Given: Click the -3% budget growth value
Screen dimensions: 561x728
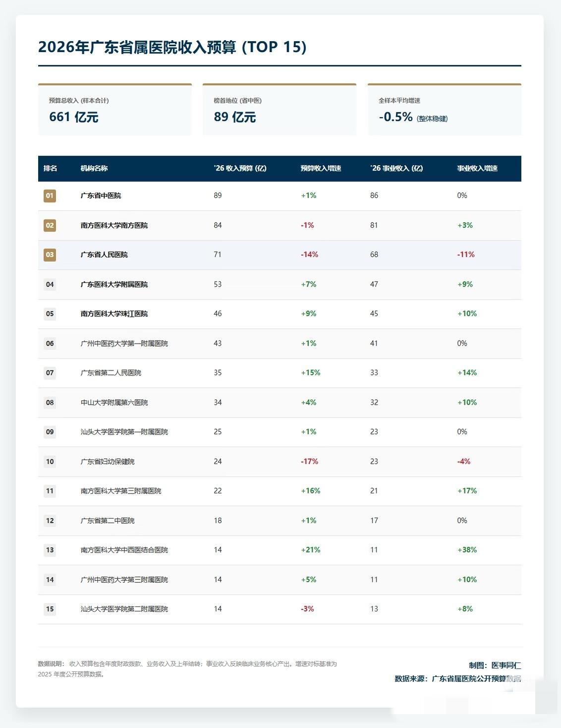Looking at the screenshot, I should (307, 609).
